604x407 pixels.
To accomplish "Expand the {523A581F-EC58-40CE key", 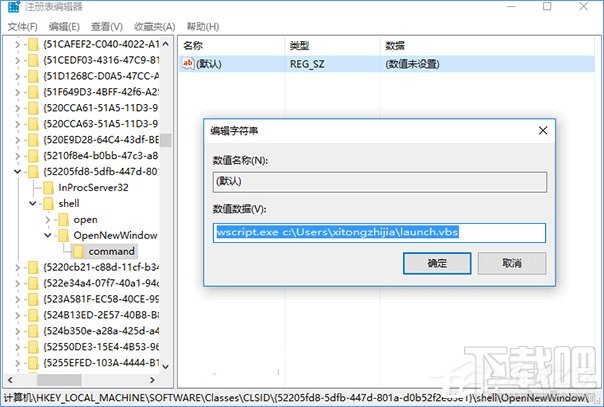I will coord(17,299).
